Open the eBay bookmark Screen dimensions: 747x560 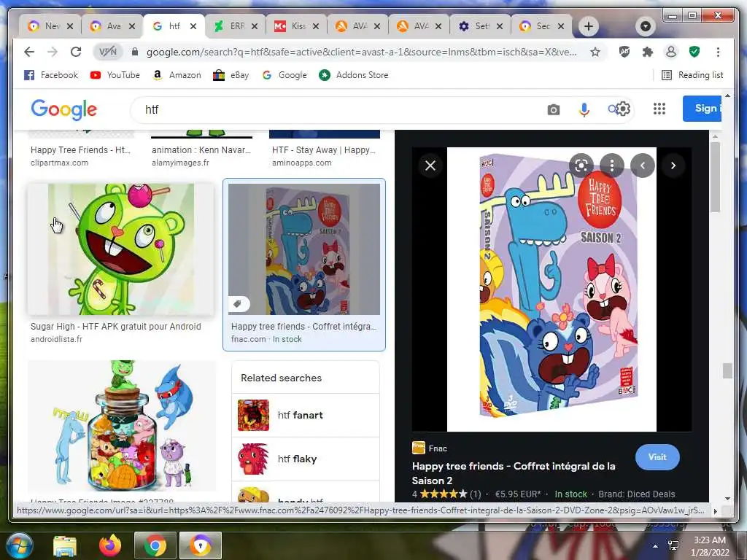[231, 75]
